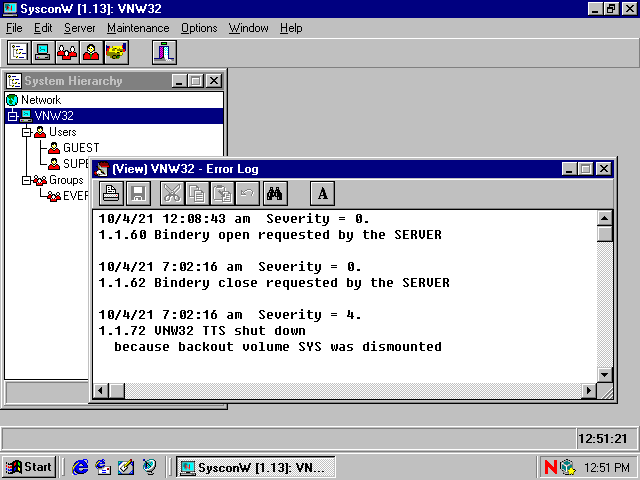This screenshot has height=480, width=640.
Task: Maximize the Error Log window
Action: coord(587,169)
